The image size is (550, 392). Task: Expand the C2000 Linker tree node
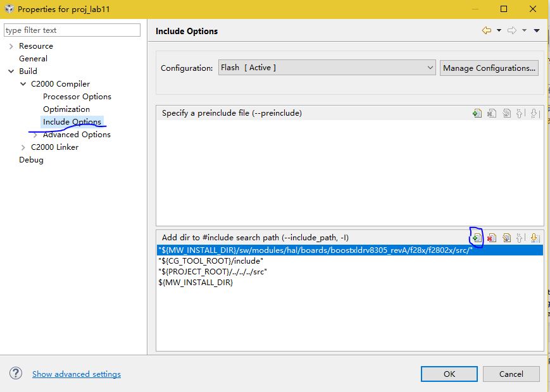23,147
